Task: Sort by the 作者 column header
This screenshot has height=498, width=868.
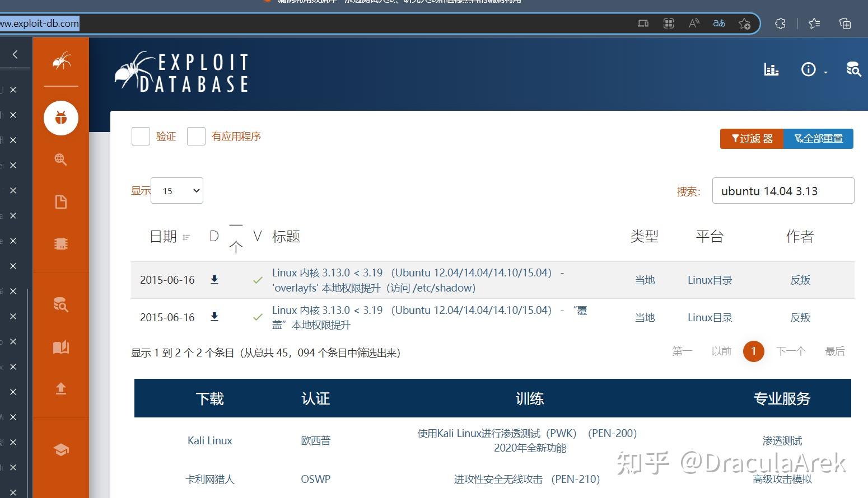Action: click(x=800, y=237)
